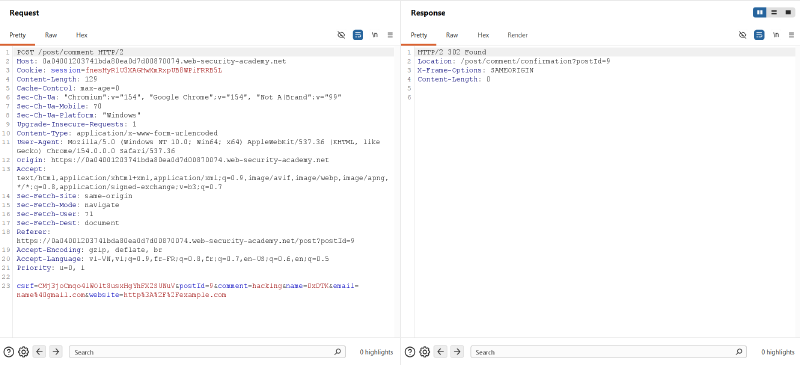The height and width of the screenshot is (365, 800).
Task: Click the Cookie session header line
Action: (119, 70)
